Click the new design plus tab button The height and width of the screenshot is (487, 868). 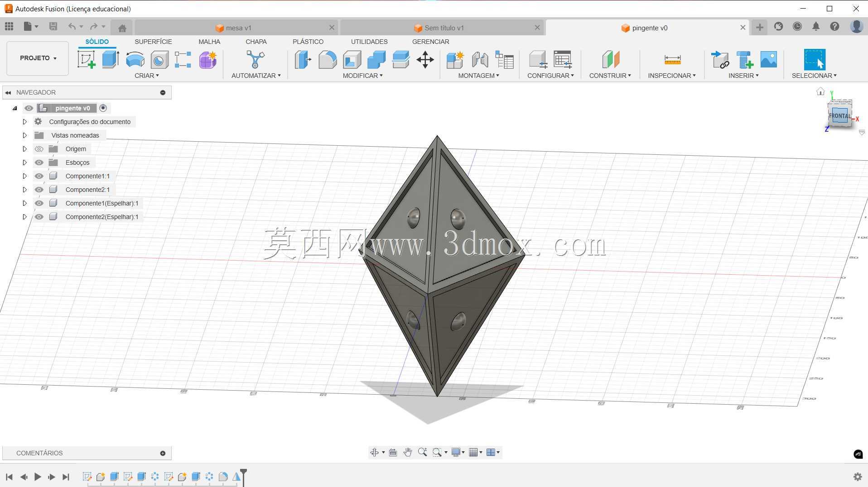coord(760,28)
